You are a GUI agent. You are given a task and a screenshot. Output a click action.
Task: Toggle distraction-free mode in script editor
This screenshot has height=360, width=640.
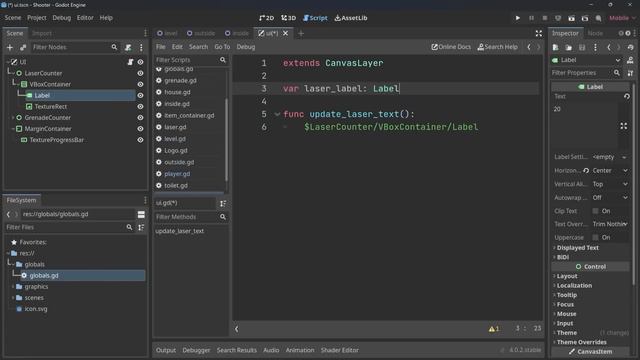pos(539,33)
